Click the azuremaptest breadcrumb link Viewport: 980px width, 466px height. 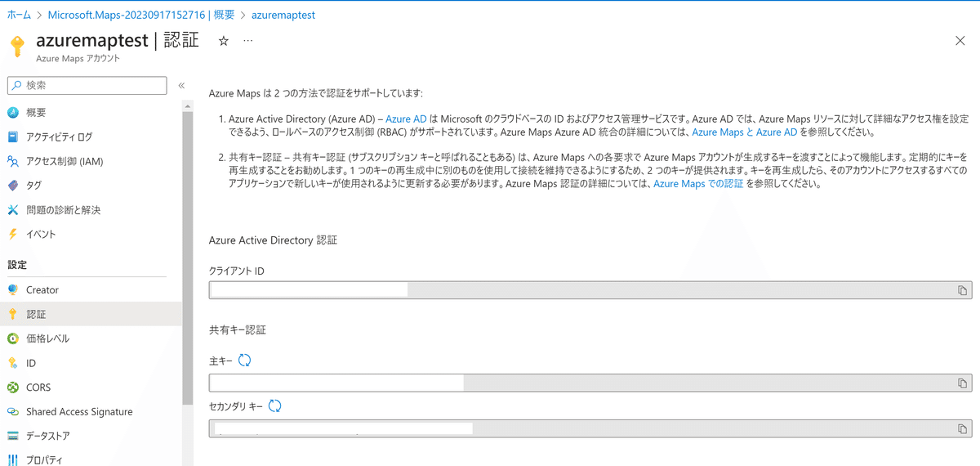click(283, 15)
